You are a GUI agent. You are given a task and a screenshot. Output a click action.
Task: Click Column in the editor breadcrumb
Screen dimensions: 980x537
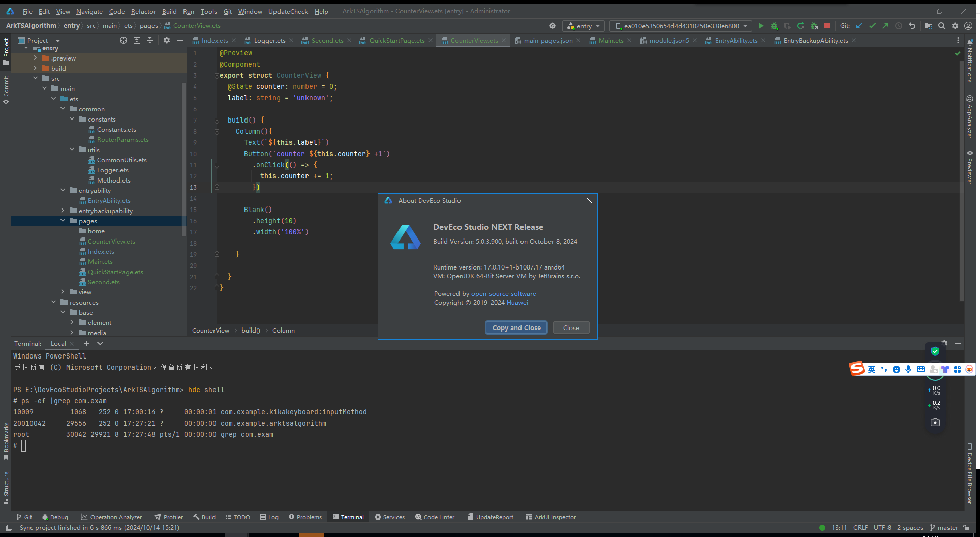[x=283, y=330]
